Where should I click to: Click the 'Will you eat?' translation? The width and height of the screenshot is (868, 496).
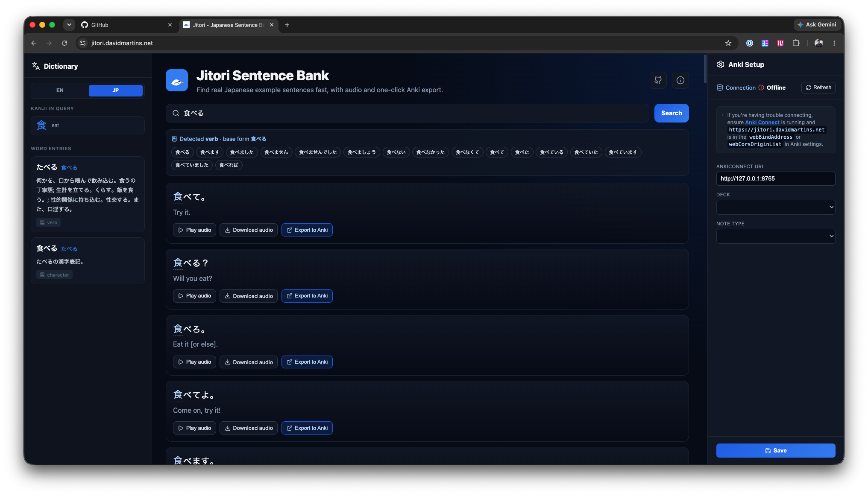point(193,278)
